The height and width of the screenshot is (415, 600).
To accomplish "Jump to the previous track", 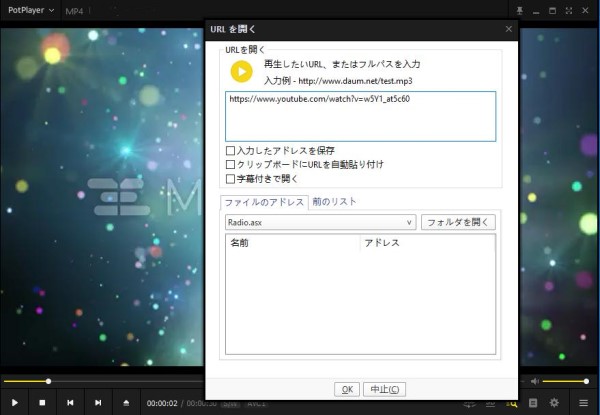I will click(x=70, y=402).
